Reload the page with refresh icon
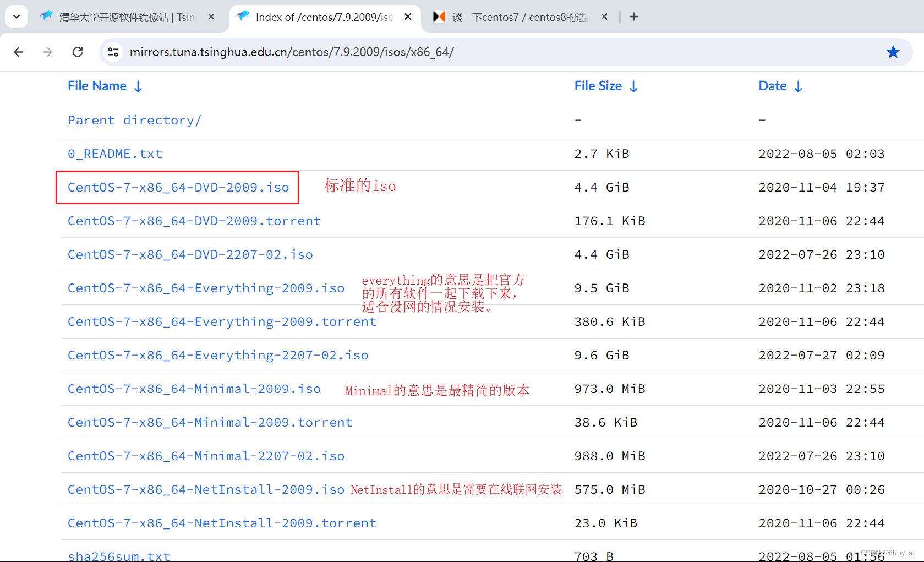 point(78,52)
